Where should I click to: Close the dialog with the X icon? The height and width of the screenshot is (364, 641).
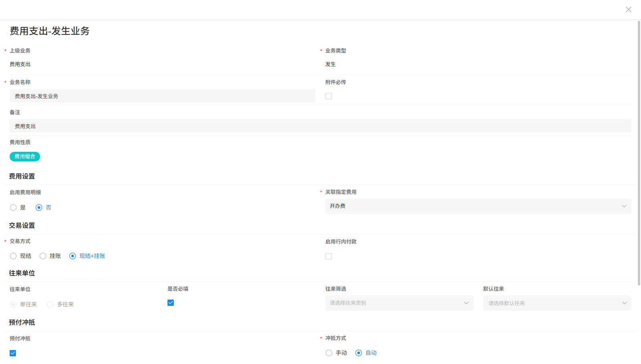[x=628, y=10]
